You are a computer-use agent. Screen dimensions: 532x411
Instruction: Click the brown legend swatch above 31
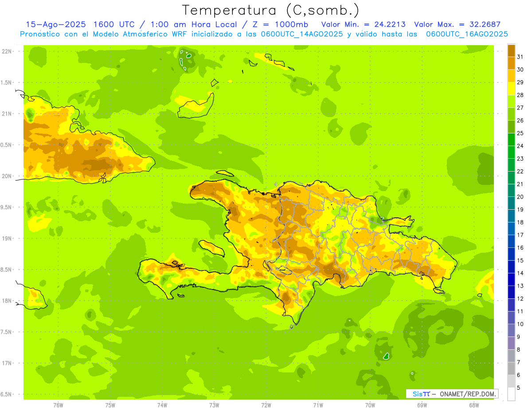pyautogui.click(x=511, y=51)
